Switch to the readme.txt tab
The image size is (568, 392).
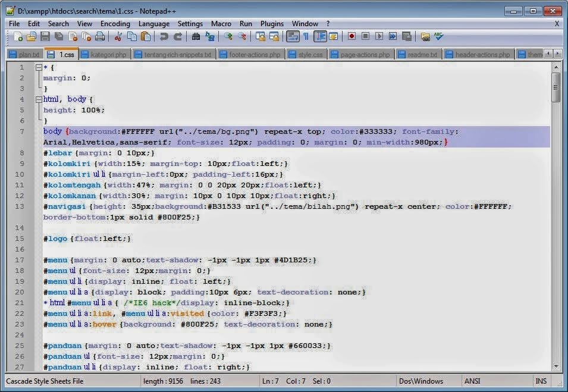click(418, 54)
